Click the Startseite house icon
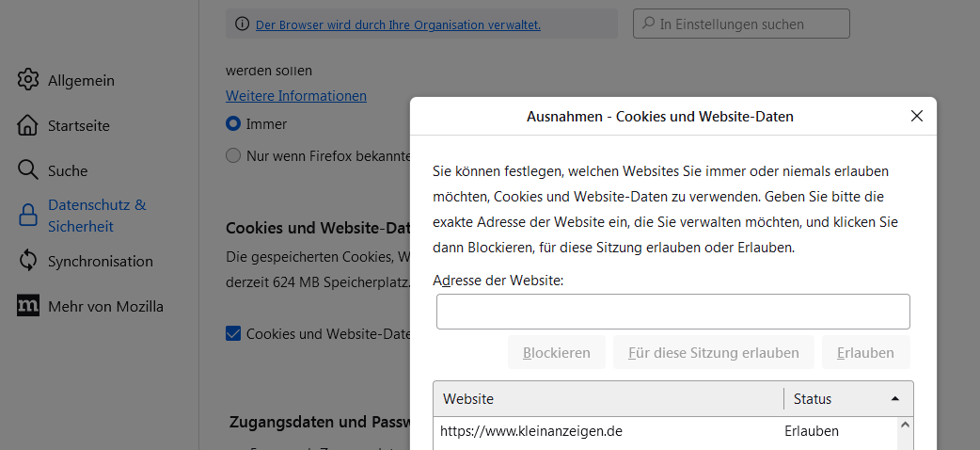The width and height of the screenshot is (980, 450). (28, 125)
